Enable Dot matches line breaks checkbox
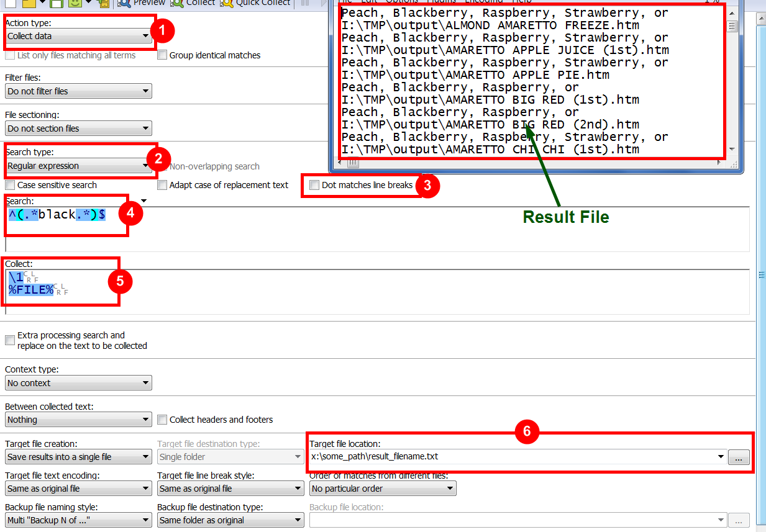766x532 pixels. 314,185
